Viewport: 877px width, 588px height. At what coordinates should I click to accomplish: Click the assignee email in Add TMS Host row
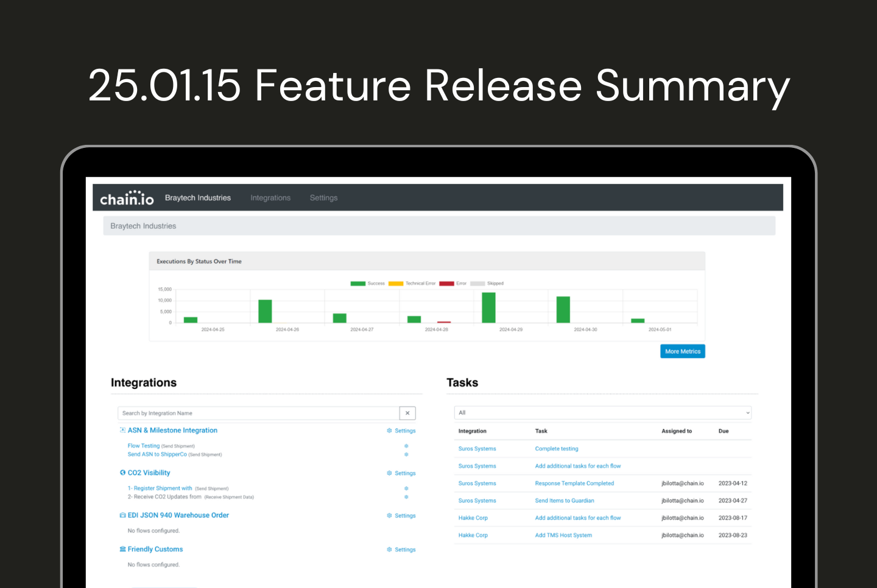(x=683, y=536)
